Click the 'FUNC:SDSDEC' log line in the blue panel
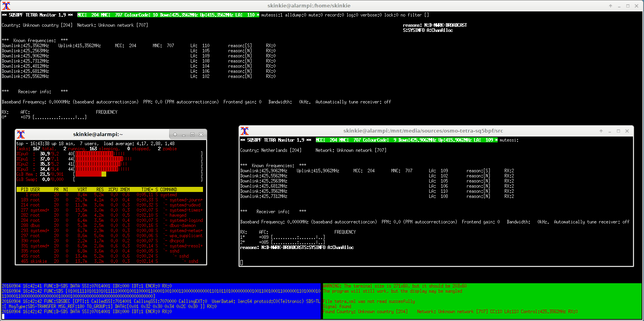 click(x=161, y=301)
